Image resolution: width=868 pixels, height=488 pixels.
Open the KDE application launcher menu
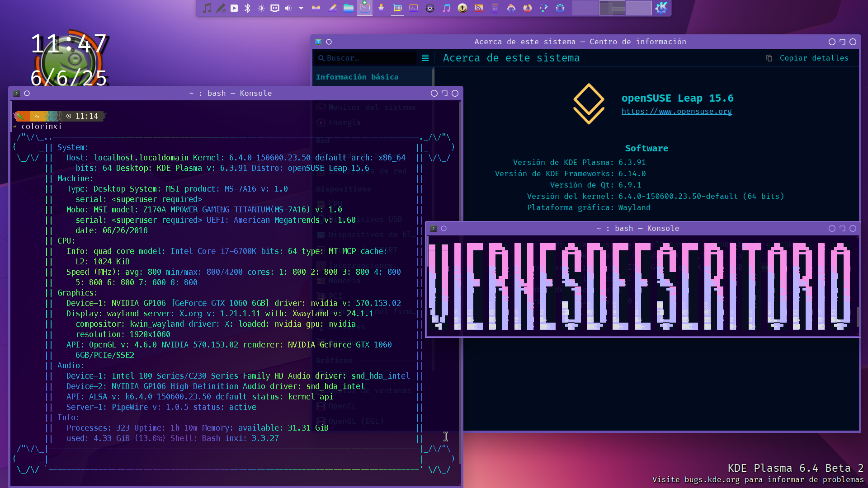pyautogui.click(x=661, y=8)
